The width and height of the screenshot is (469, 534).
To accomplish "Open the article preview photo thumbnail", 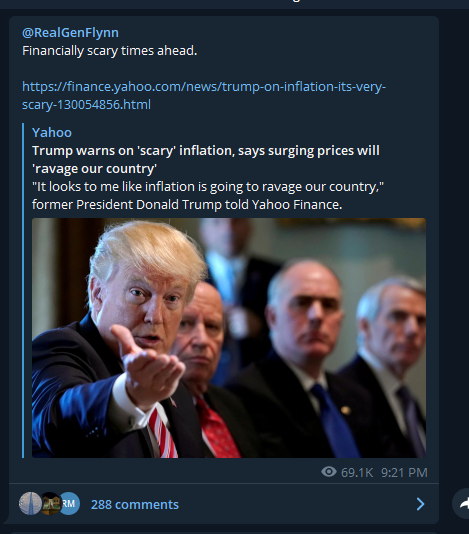I will (229, 338).
